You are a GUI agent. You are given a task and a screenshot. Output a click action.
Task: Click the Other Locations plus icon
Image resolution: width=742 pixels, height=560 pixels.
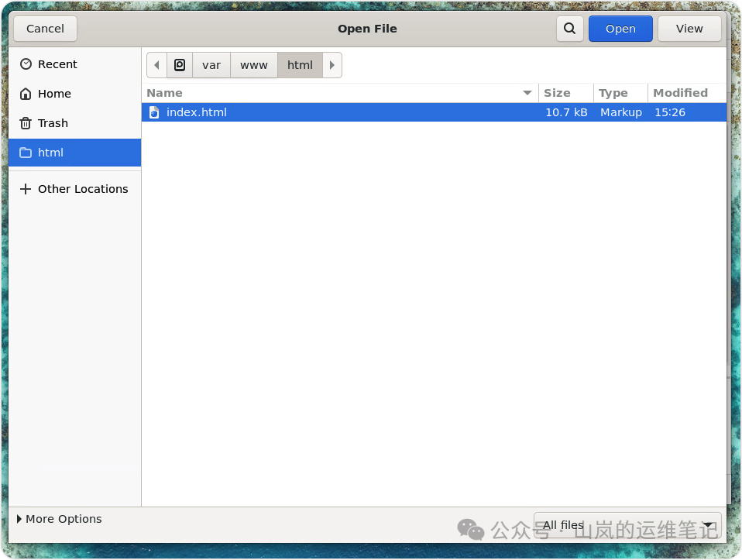coord(26,189)
